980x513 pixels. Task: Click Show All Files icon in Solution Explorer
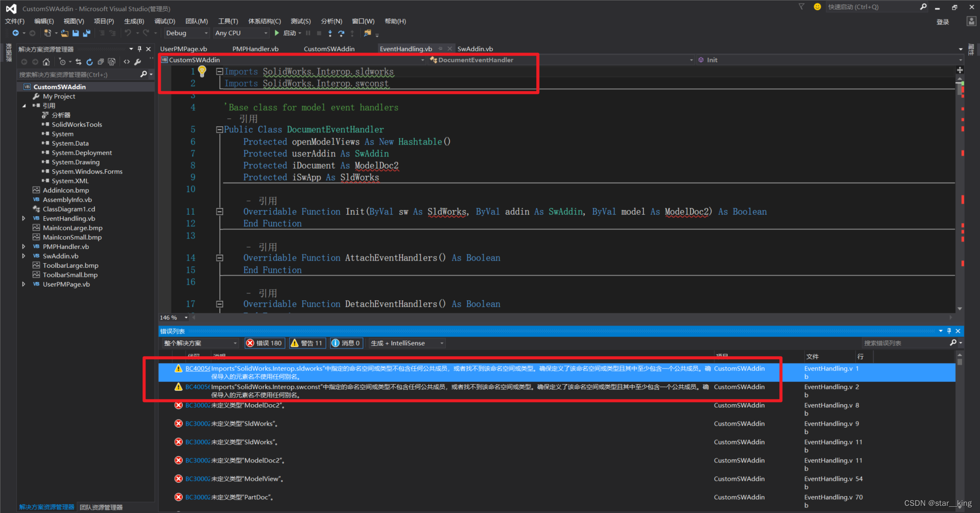click(112, 62)
